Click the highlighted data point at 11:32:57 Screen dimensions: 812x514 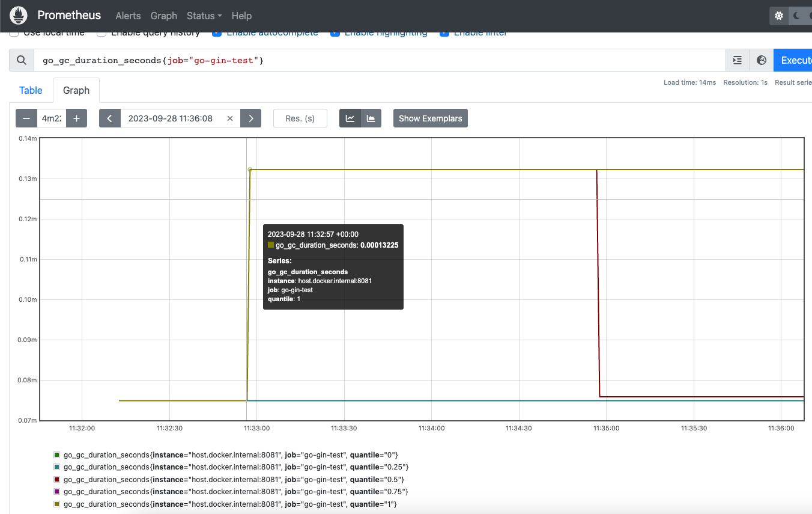pyautogui.click(x=250, y=170)
